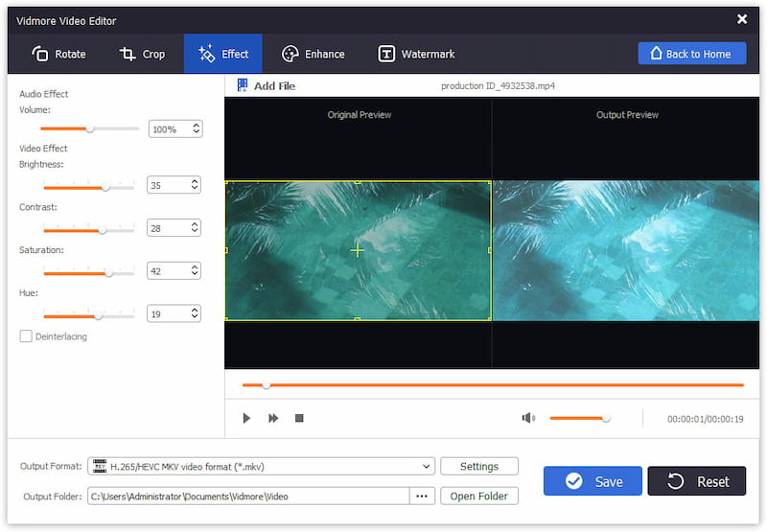Stop the video with the stop icon
Viewport: 767px width, 532px height.
299,418
